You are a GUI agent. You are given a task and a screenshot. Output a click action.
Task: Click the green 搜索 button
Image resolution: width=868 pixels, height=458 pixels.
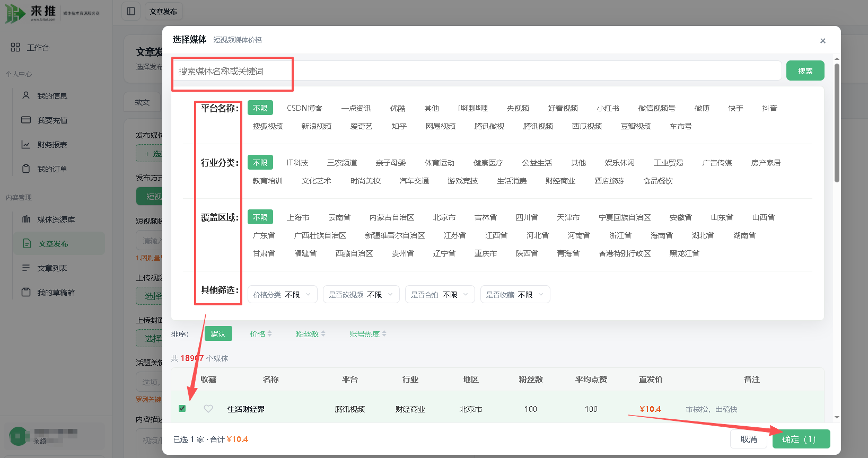[805, 71]
